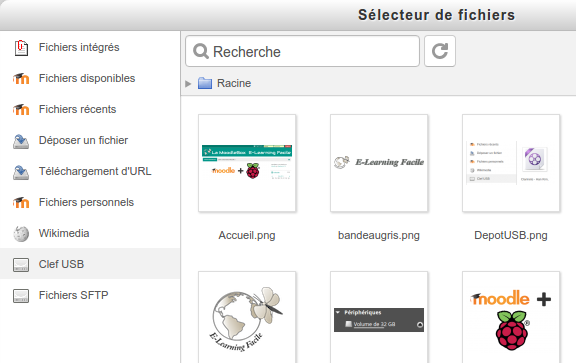Select Téléchargement d'URL repository
This screenshot has width=576, height=363.
point(90,171)
